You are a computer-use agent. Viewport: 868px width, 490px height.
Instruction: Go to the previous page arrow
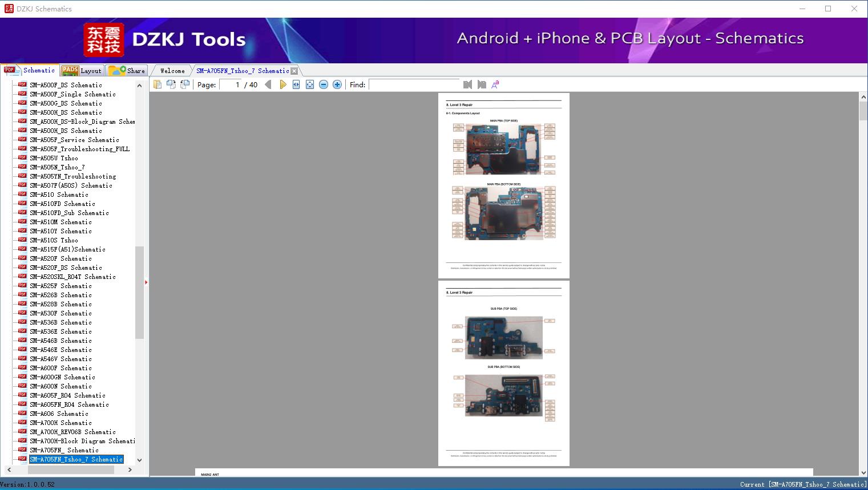(x=268, y=84)
